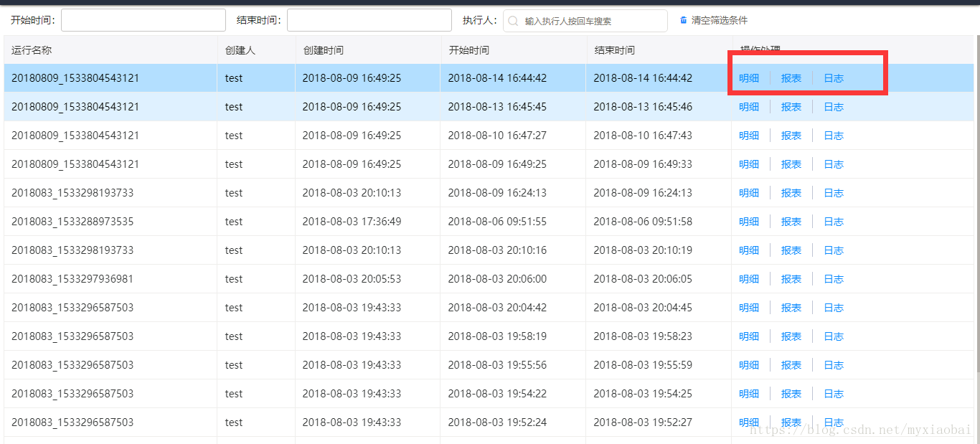Open 日志 for run ending 2018-08-03 20:10:19
Viewport: 980px width, 444px height.
834,250
